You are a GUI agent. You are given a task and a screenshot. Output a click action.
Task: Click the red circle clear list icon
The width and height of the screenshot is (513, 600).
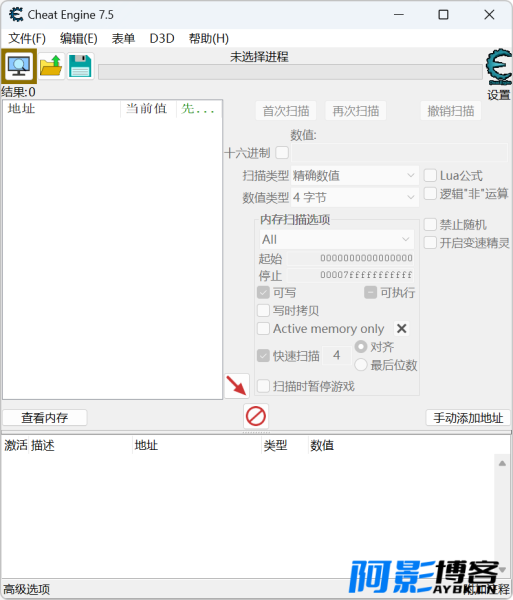pyautogui.click(x=256, y=416)
